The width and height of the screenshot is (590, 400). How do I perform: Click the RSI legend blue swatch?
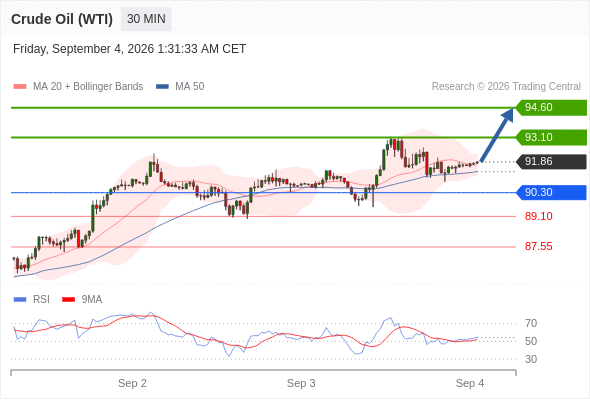point(20,300)
